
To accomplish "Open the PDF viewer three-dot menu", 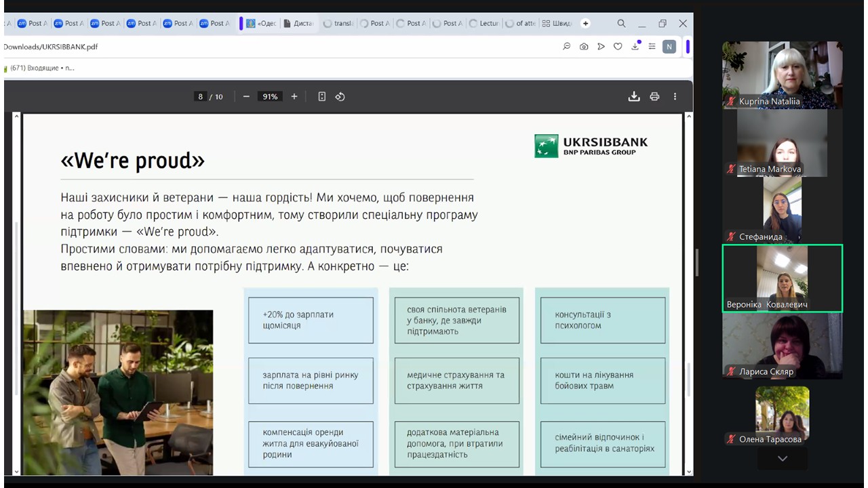I will pos(675,96).
